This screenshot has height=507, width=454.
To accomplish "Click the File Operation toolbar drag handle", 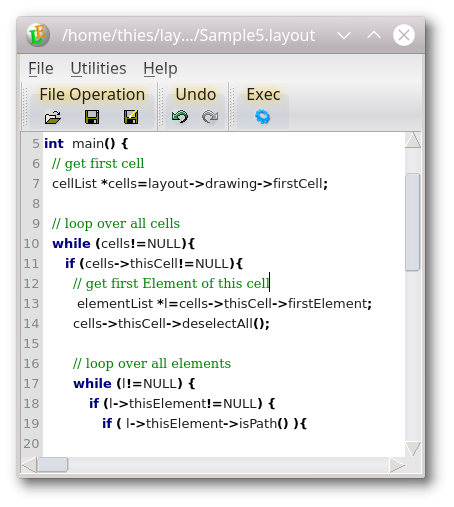I will (x=25, y=106).
